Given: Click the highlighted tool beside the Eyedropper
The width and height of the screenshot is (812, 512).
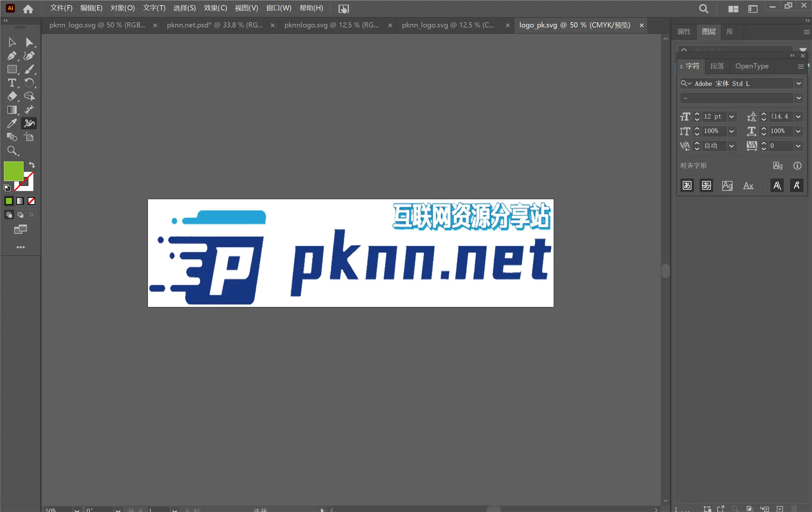Looking at the screenshot, I should (29, 123).
